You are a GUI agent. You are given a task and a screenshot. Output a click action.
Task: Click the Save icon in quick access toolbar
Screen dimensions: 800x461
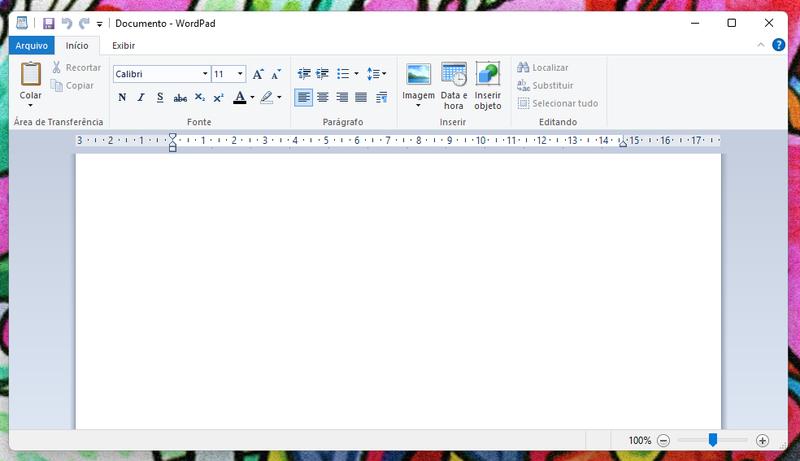[x=48, y=23]
